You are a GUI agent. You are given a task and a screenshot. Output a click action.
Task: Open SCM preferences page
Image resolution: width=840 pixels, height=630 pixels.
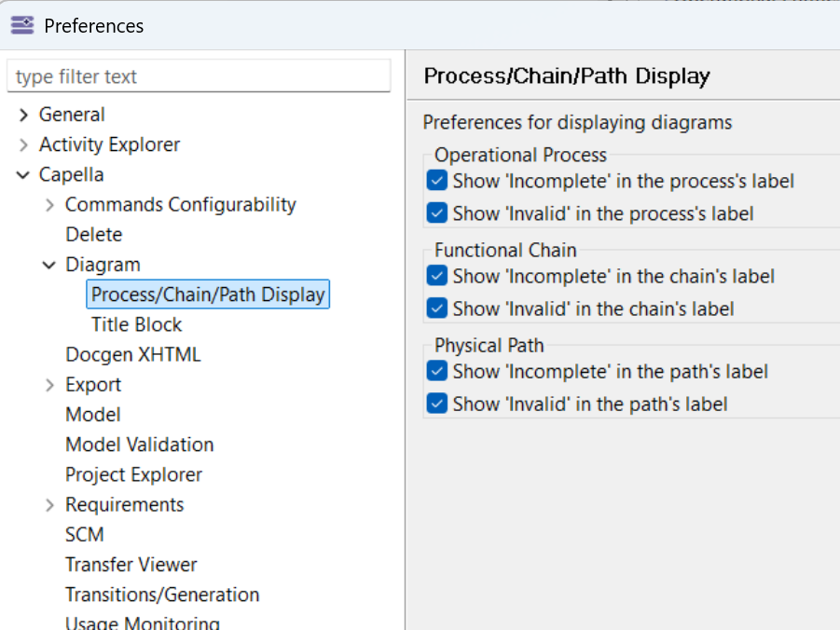pyautogui.click(x=85, y=535)
